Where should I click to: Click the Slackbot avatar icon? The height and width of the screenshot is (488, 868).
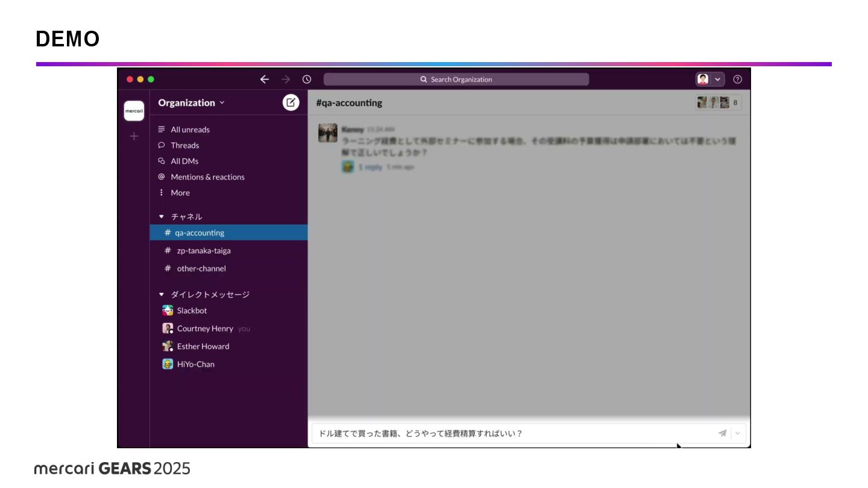click(168, 310)
